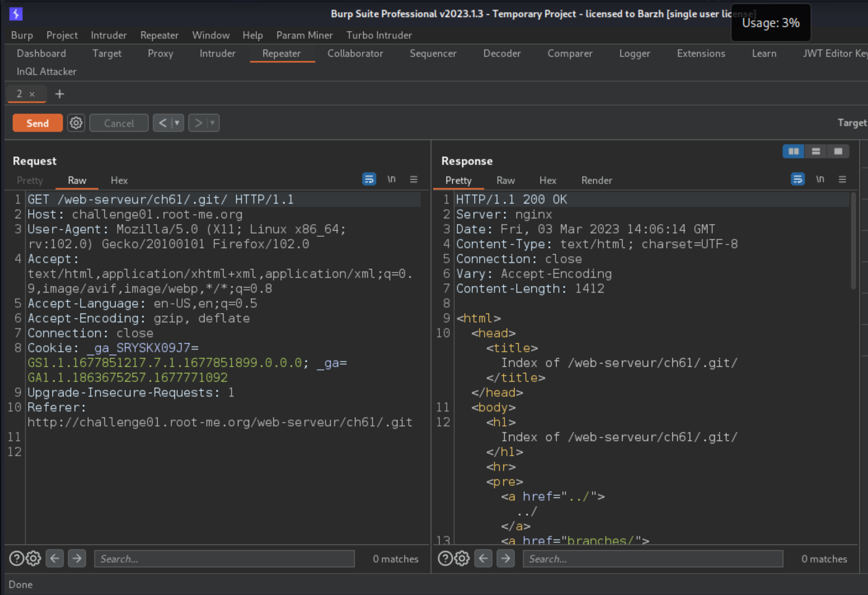Viewport: 868px width, 595px height.
Task: Click the Response search input field
Action: [653, 558]
